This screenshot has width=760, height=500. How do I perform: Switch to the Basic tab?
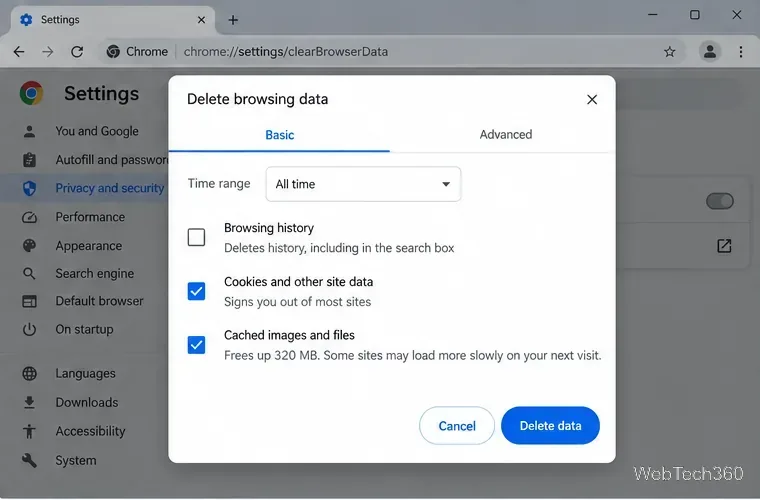[280, 135]
